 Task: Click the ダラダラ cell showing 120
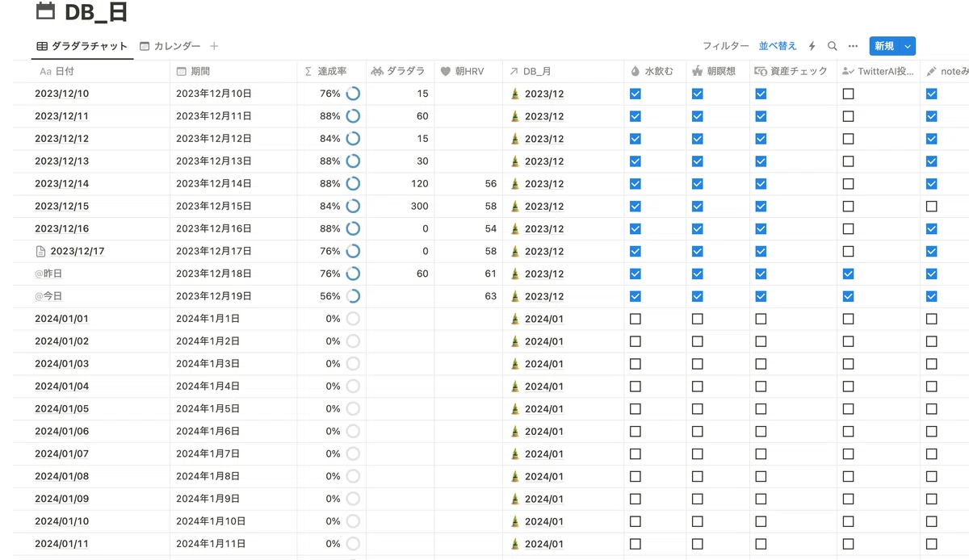click(x=400, y=184)
